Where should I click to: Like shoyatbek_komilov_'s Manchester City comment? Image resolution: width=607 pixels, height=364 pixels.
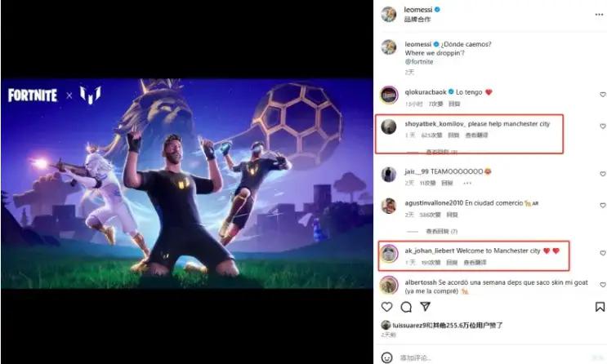click(602, 127)
